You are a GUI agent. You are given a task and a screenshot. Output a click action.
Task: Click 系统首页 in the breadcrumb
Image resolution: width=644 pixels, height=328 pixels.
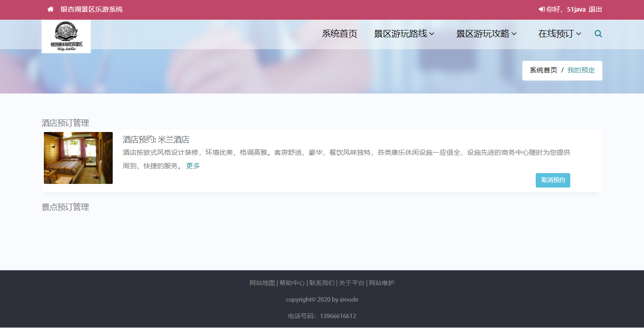coord(543,70)
